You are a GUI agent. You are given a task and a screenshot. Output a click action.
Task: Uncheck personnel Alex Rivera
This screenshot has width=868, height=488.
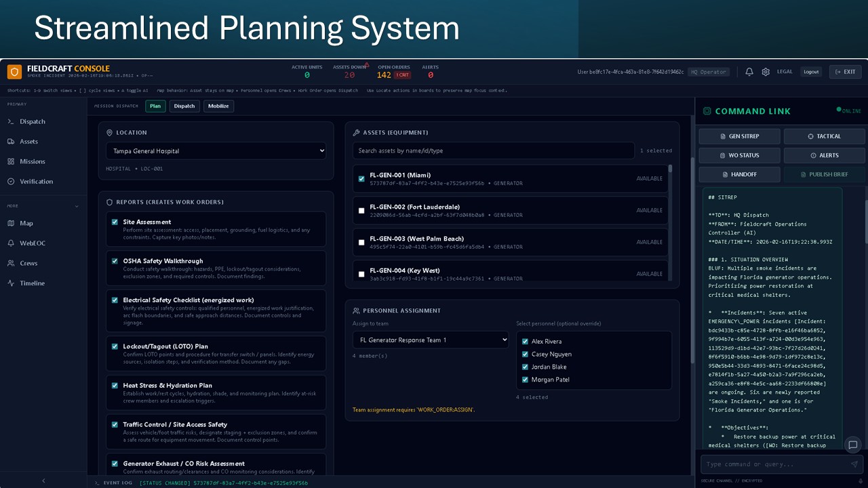(x=525, y=342)
